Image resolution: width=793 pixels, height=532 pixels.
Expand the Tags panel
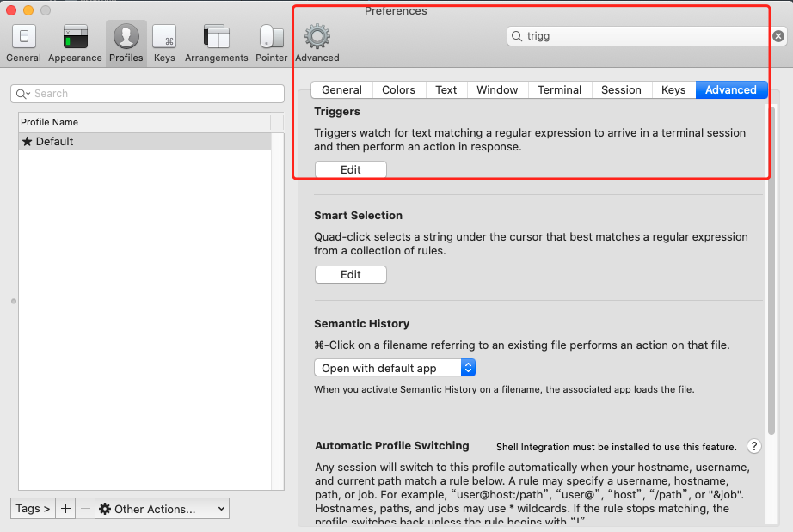coord(33,509)
